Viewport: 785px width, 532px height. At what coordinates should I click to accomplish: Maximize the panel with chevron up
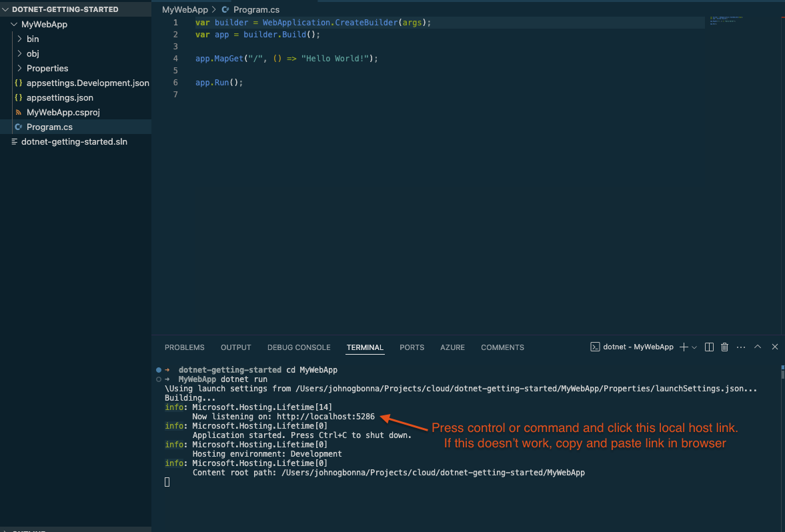758,346
